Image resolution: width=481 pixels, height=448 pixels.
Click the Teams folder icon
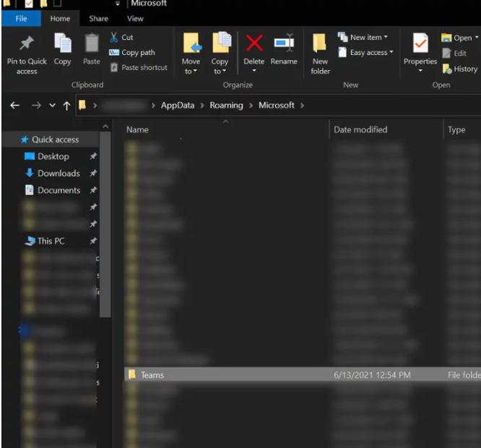pos(132,375)
